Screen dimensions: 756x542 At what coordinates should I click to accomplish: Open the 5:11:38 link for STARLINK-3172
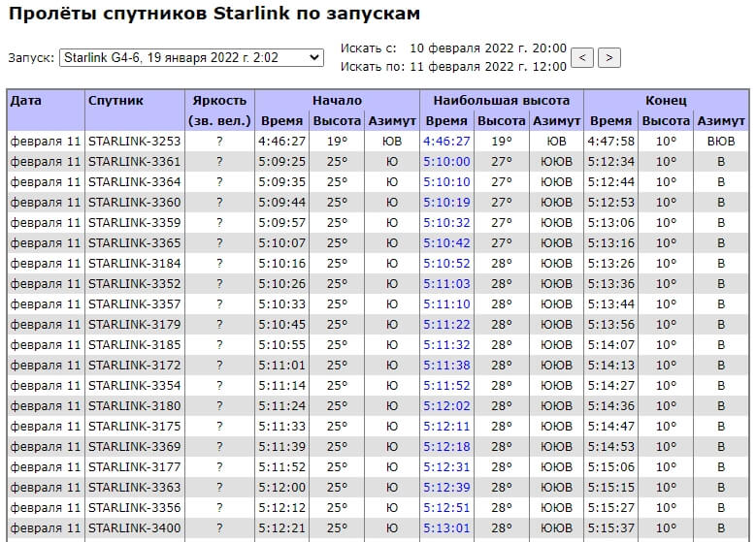(446, 365)
